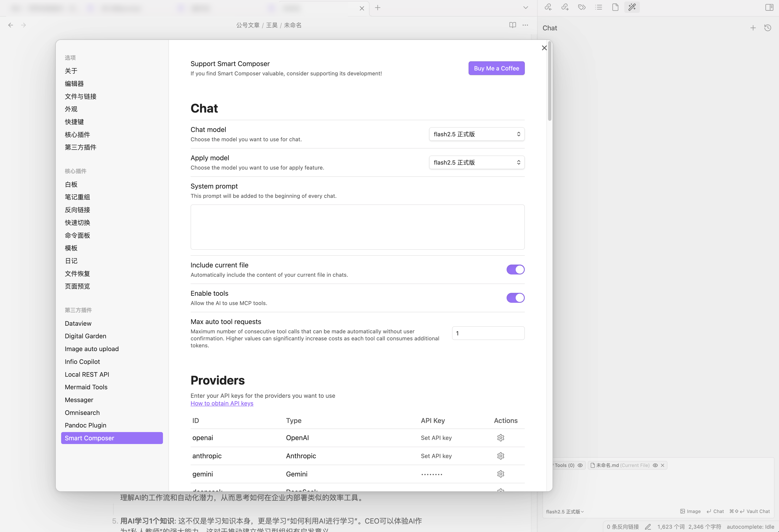Open How to obtain API keys link

[x=222, y=403]
